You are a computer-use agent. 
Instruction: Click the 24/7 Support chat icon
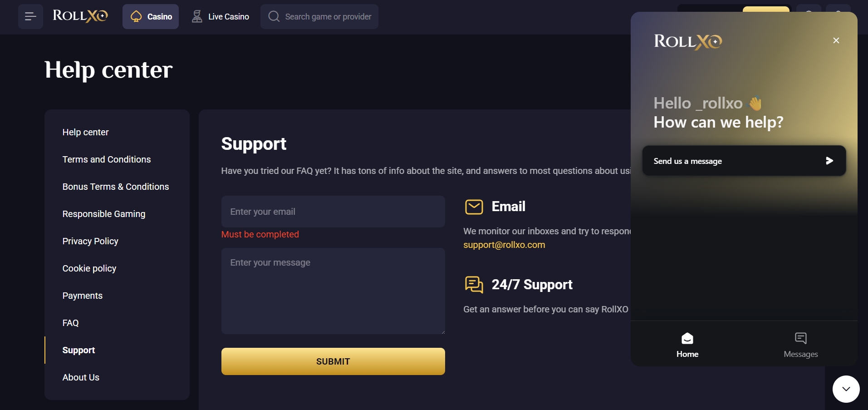click(x=474, y=285)
